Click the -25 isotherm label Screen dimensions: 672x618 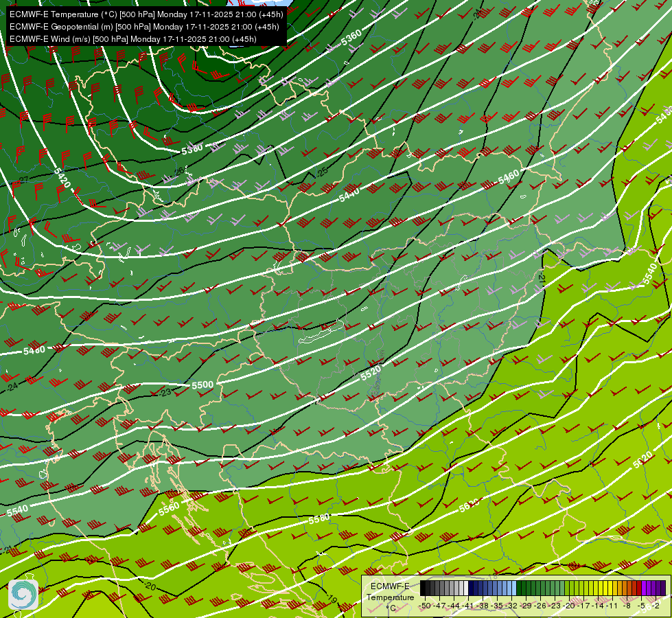[322, 172]
